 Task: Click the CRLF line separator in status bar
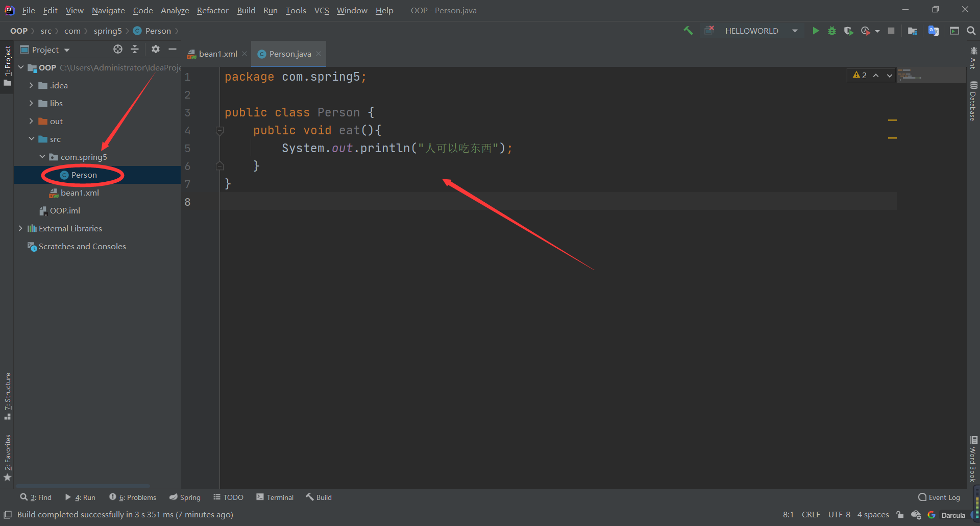(x=811, y=515)
